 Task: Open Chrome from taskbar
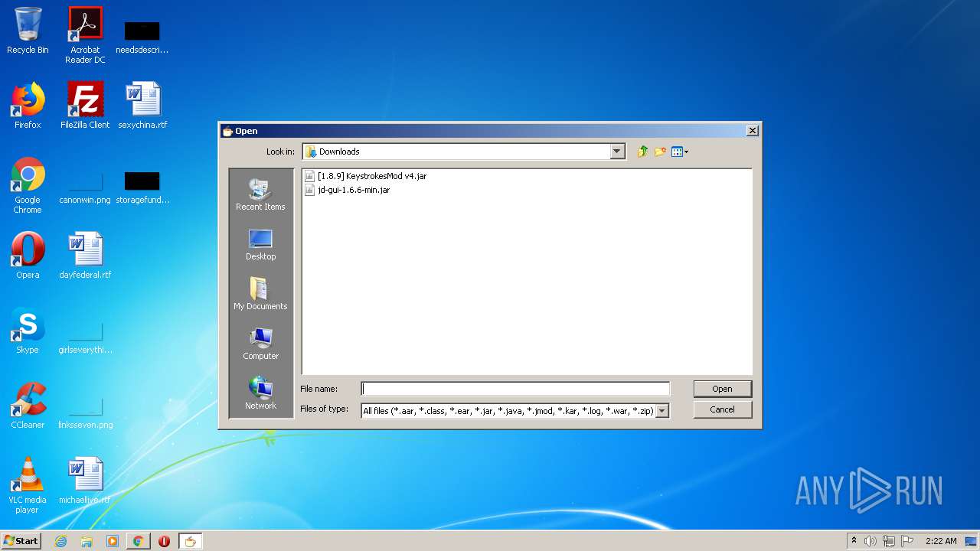tap(138, 541)
